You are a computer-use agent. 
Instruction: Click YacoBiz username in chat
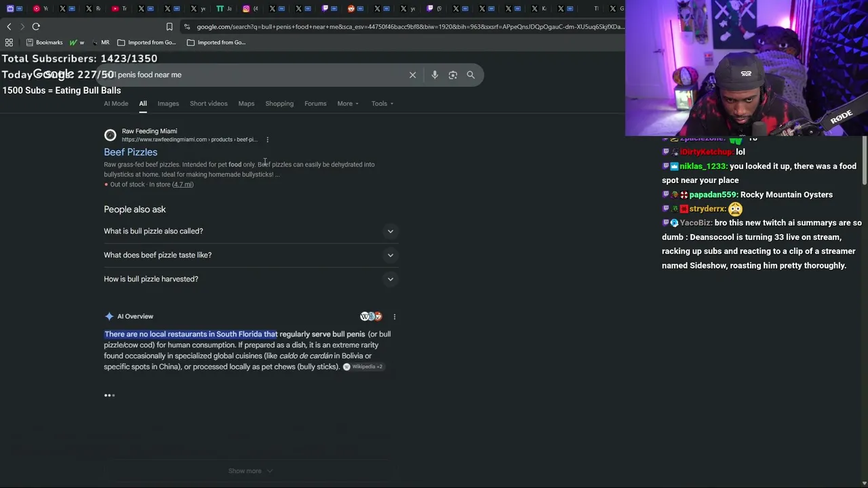pos(695,223)
